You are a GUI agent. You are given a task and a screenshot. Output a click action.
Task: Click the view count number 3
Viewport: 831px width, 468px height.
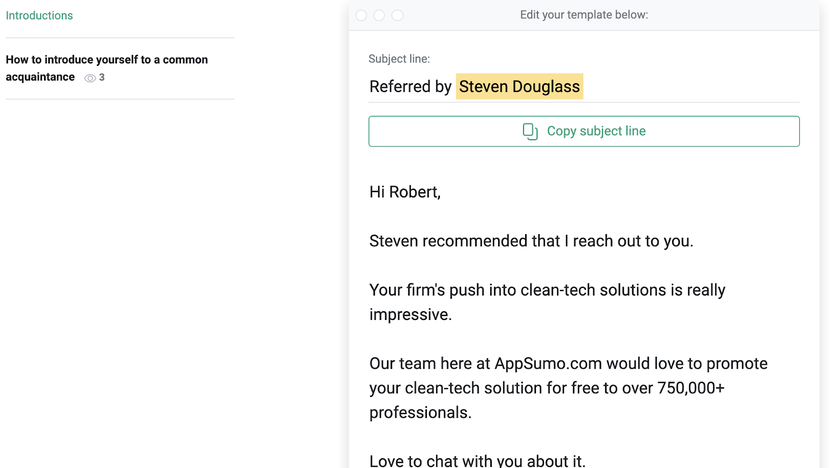(102, 78)
